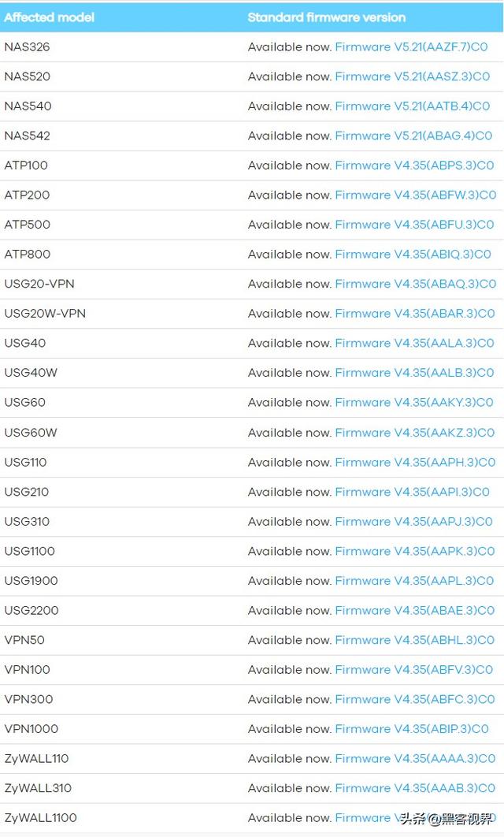This screenshot has height=837, width=504.
Task: Download ATP100 firmware V4.35(ABPS.3)C0
Action: pyautogui.click(x=414, y=166)
